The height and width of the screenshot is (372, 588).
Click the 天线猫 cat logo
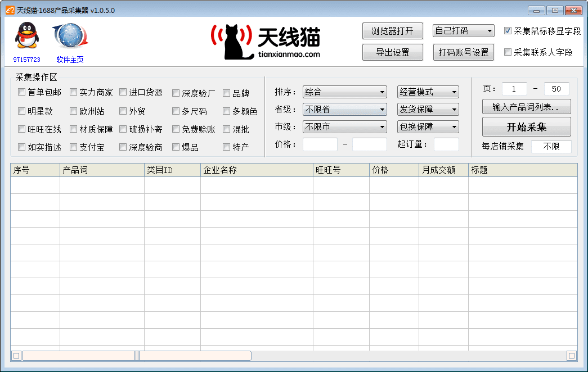tap(266, 42)
